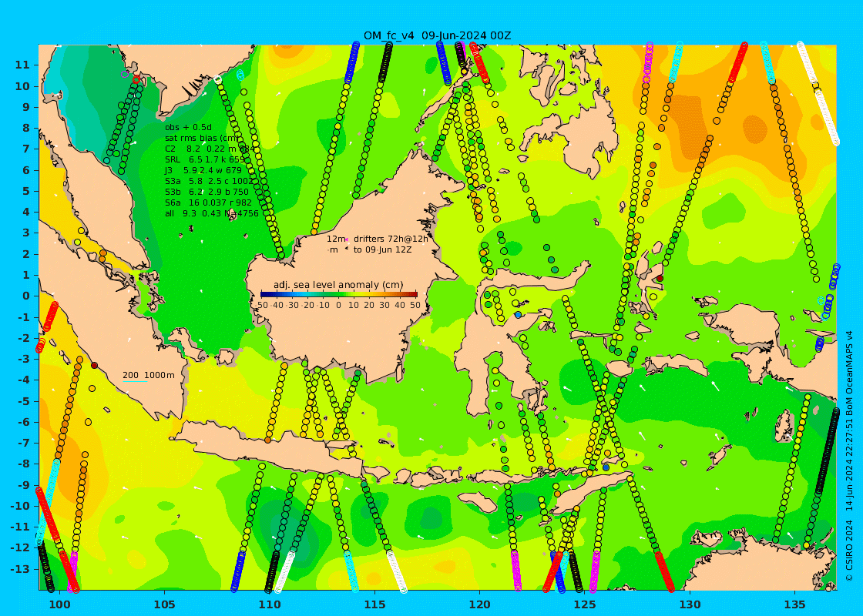Click the vertical CSIRO OceanMAPS v4 copyright text
The image size is (863, 616).
[x=849, y=455]
